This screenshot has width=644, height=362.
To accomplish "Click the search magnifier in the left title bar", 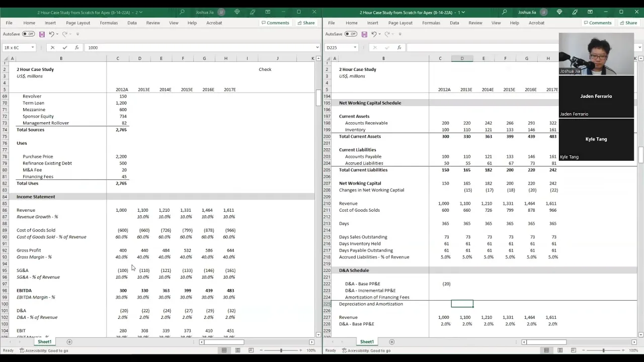I will point(182,12).
